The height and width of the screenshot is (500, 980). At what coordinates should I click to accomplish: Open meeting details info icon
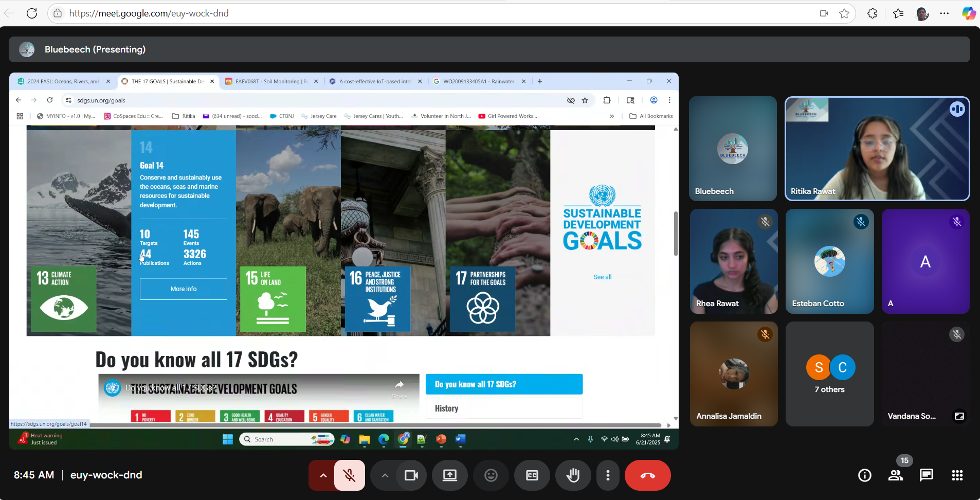864,475
